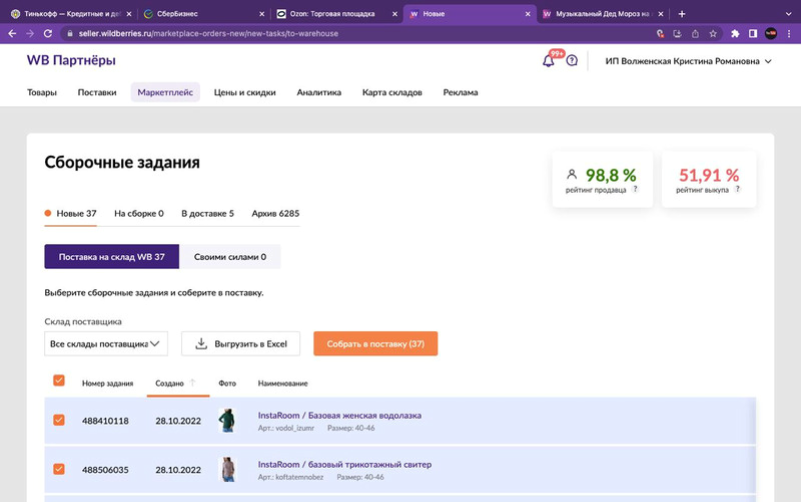
Task: Click Собрать в поставку (37) button
Action: [375, 344]
